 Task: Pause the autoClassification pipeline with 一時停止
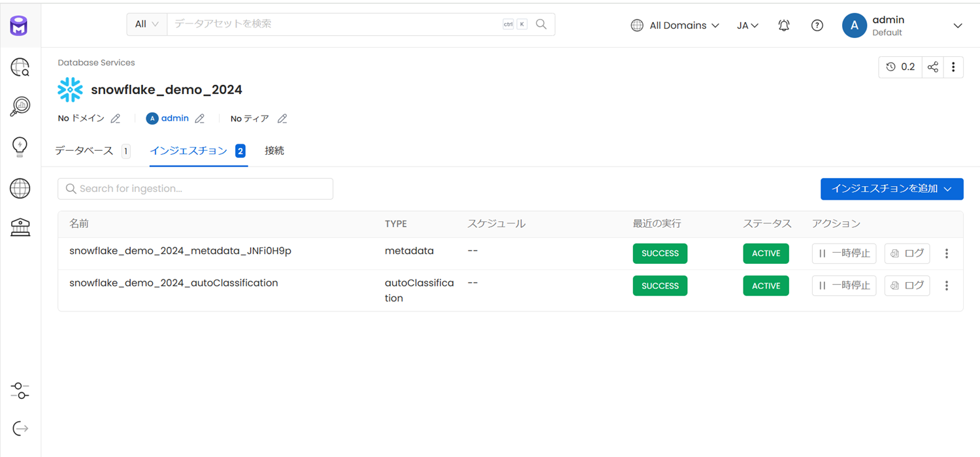[x=844, y=286]
